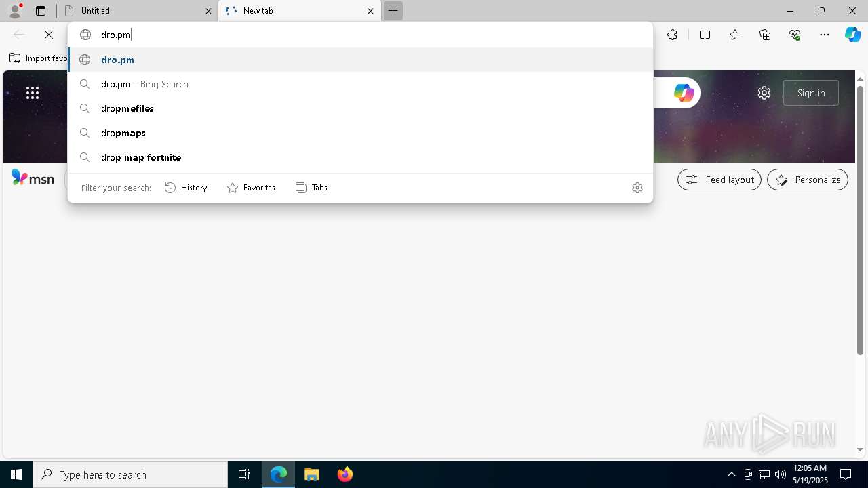
Task: Open a new tab with the plus button
Action: 393,11
